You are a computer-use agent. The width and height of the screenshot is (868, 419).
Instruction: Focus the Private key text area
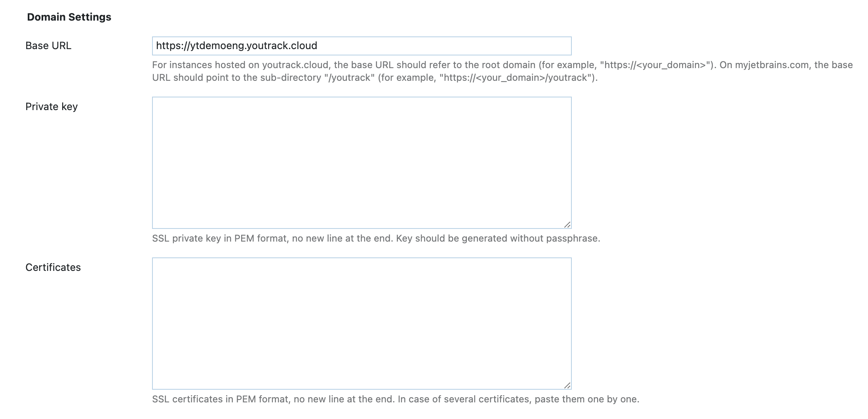tap(362, 162)
